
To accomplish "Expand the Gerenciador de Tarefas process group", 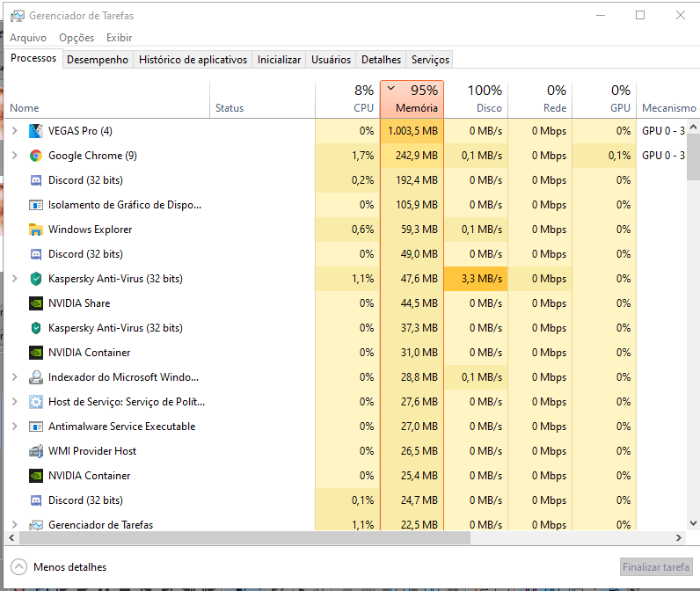I will click(14, 524).
